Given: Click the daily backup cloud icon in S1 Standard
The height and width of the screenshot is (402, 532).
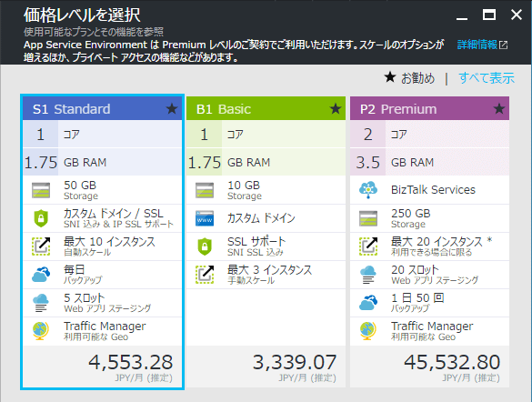Looking at the screenshot, I should 41,275.
